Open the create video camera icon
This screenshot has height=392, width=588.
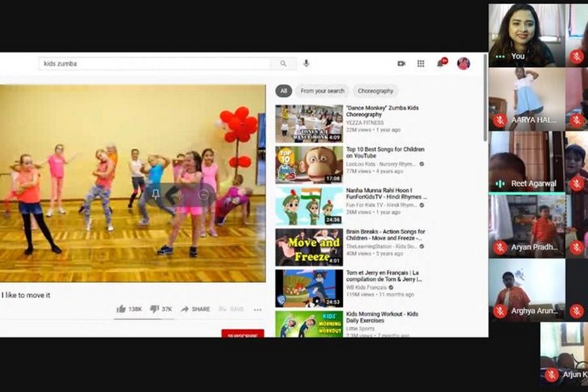click(x=401, y=63)
